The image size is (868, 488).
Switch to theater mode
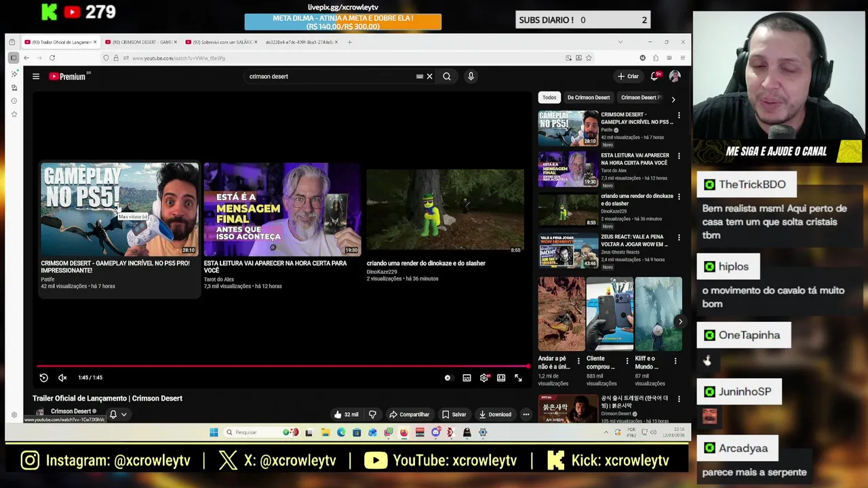click(x=501, y=378)
